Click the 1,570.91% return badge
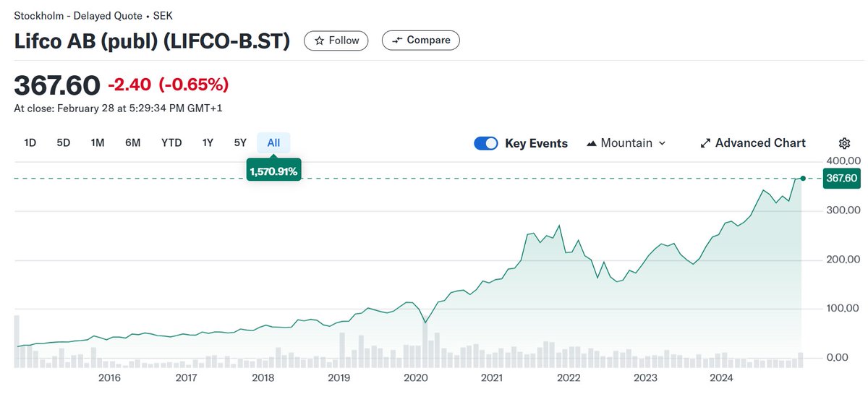Screen dimensions: 868x397 [x=274, y=171]
